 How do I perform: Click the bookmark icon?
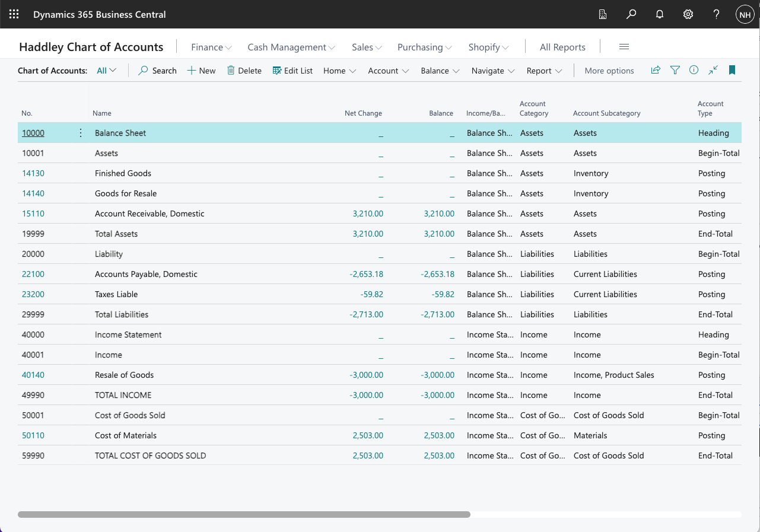pyautogui.click(x=732, y=70)
